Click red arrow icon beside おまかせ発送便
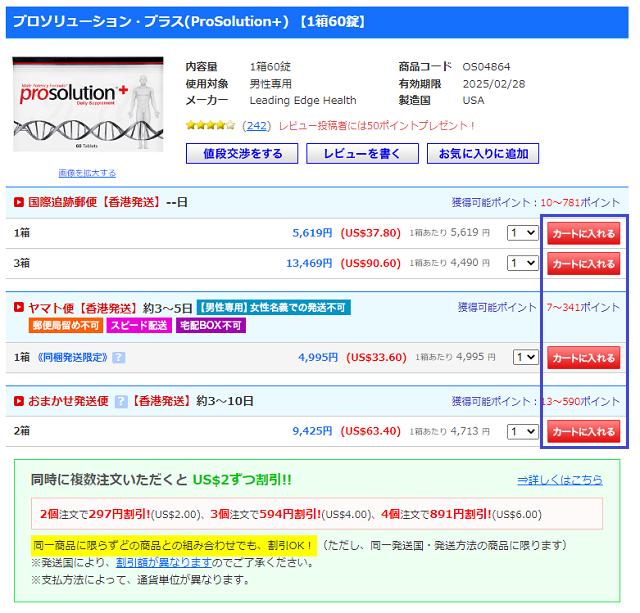Image resolution: width=640 pixels, height=613 pixels. coord(19,401)
